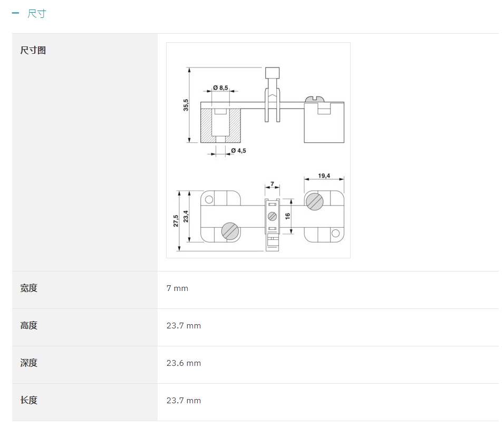
Task: Click the 尺寸 section heading
Action: point(37,14)
